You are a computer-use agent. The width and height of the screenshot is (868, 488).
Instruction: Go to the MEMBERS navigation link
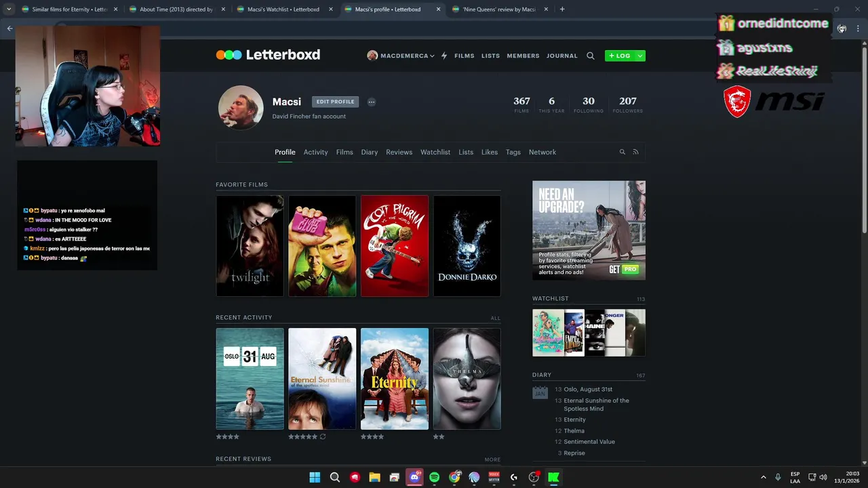(523, 56)
